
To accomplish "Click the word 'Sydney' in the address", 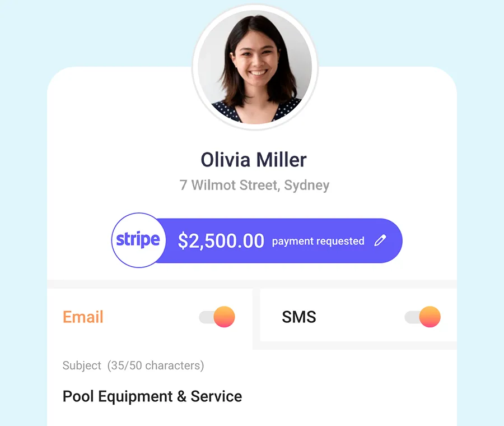I will [x=307, y=186].
